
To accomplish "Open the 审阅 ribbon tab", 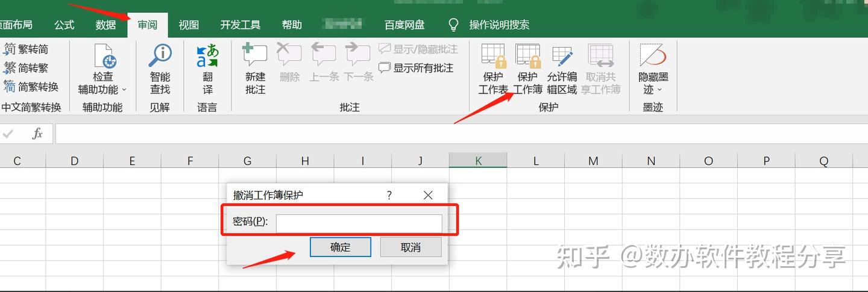I will point(148,25).
